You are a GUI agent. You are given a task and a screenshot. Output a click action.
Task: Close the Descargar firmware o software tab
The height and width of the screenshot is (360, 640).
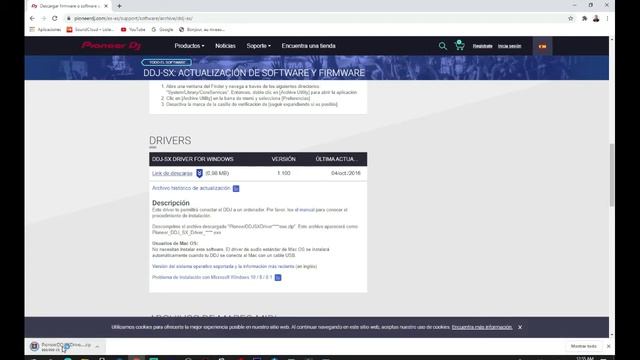106,6
